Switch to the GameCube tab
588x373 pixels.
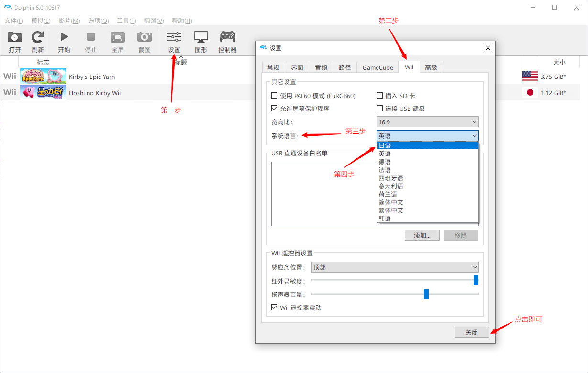click(x=377, y=67)
